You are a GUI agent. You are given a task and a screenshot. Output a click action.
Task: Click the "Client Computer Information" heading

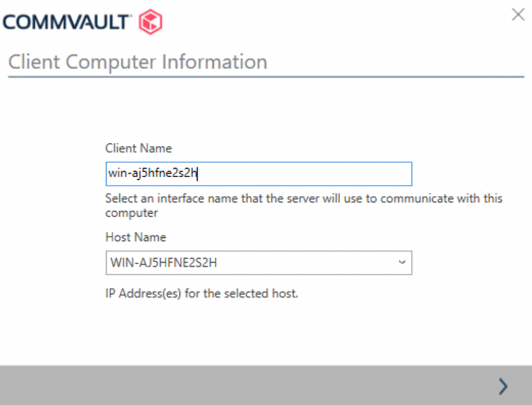tap(138, 62)
